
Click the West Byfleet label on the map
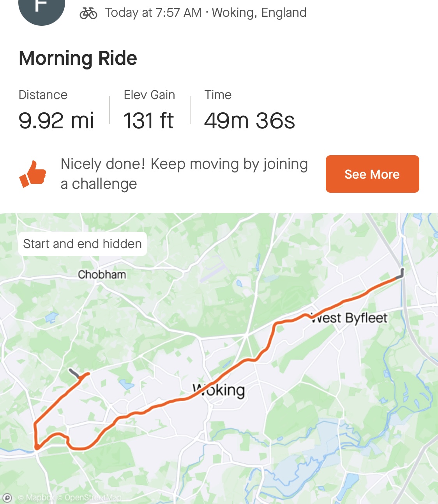click(x=350, y=318)
